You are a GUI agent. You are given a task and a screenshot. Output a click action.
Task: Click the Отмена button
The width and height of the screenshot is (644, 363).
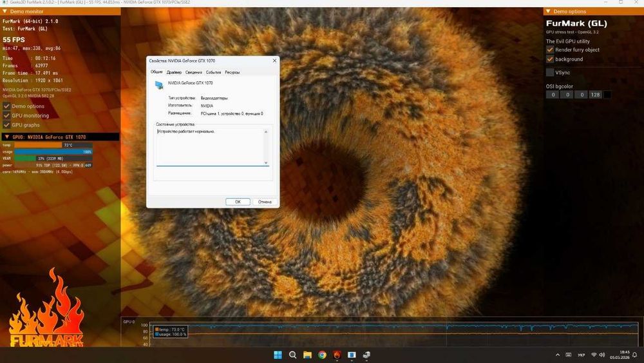pos(265,202)
